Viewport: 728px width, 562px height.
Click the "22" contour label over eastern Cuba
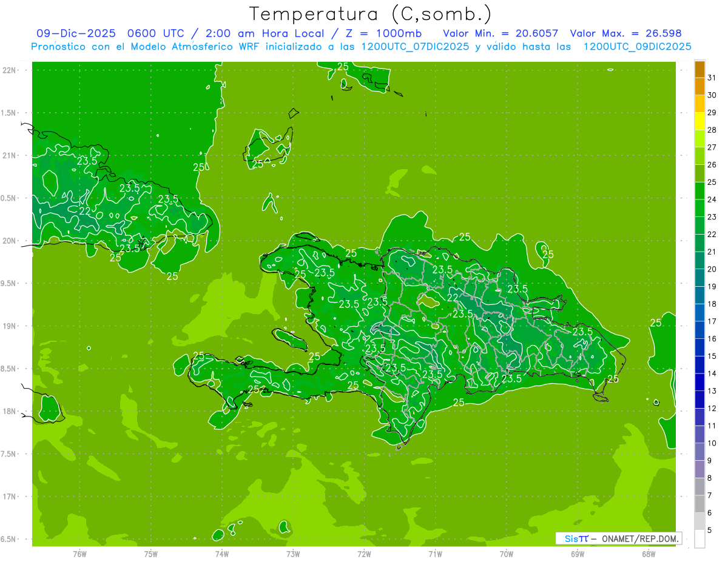pos(85,211)
